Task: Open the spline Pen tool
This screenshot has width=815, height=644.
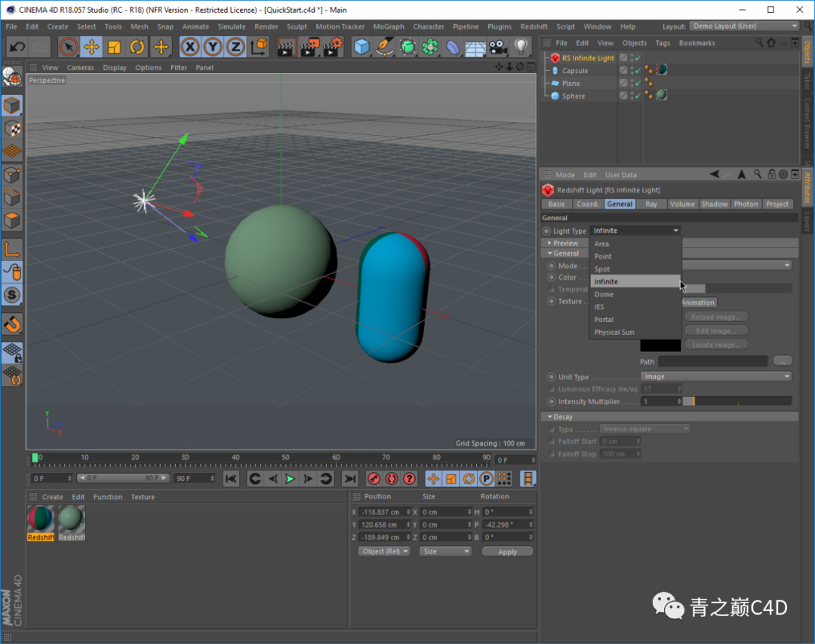Action: [384, 48]
